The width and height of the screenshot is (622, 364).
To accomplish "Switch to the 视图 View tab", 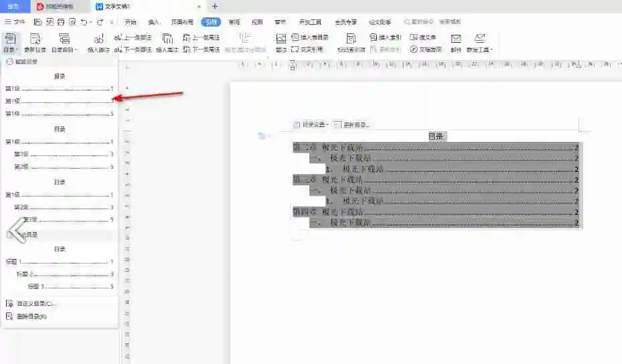I will [257, 22].
